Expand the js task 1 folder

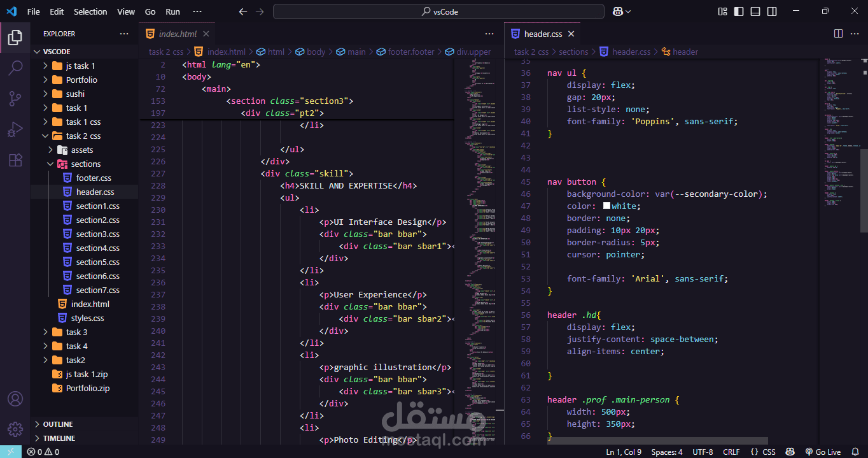tap(46, 66)
